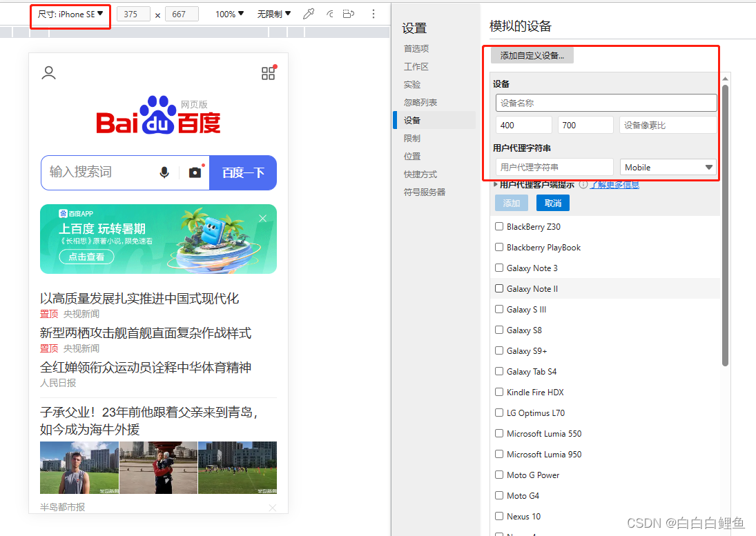
Task: Open 限制 settings section
Action: click(x=412, y=138)
